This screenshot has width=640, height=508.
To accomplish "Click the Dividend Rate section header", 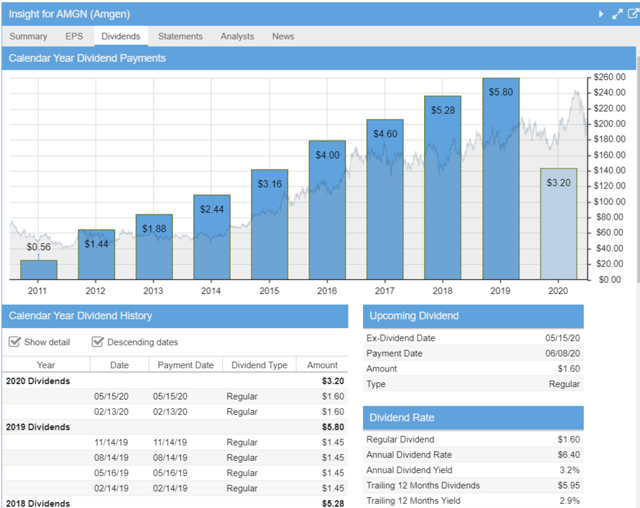I will coord(473,417).
